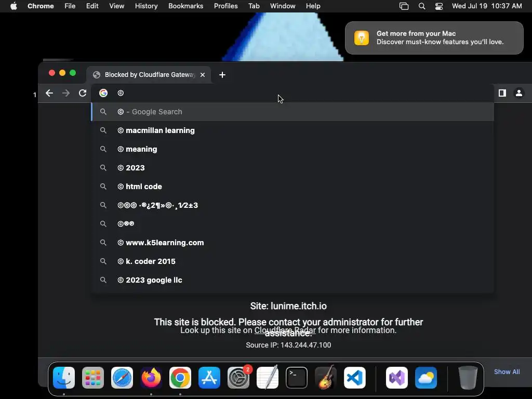Open the Chrome application menu
532x399 pixels.
41,6
